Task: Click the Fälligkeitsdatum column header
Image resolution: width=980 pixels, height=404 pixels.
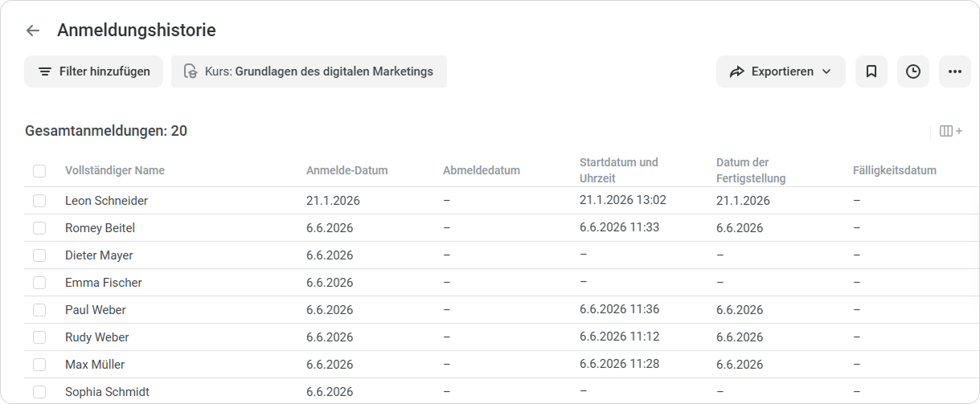Action: (x=895, y=170)
